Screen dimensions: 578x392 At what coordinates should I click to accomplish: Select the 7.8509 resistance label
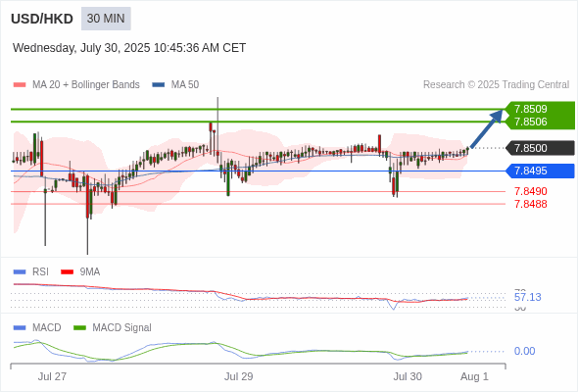point(530,109)
